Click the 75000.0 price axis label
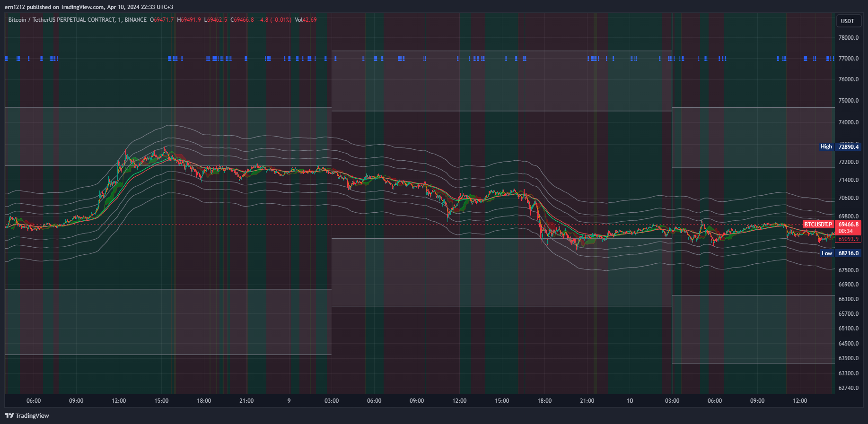Viewport: 868px width, 424px height. click(848, 101)
